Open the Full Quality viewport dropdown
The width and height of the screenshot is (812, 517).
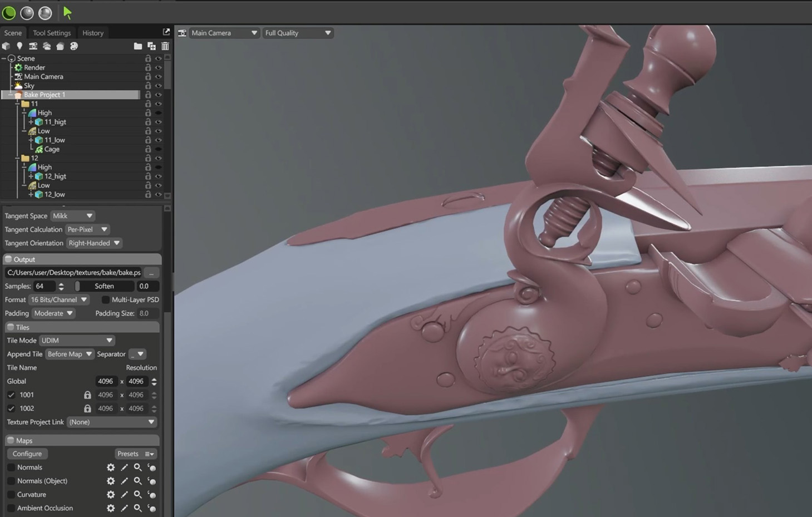(298, 33)
